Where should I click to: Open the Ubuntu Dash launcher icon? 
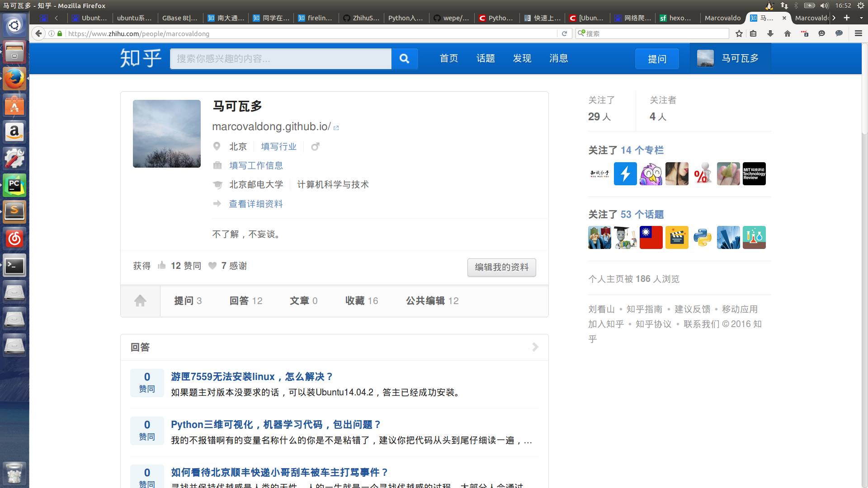tap(14, 25)
